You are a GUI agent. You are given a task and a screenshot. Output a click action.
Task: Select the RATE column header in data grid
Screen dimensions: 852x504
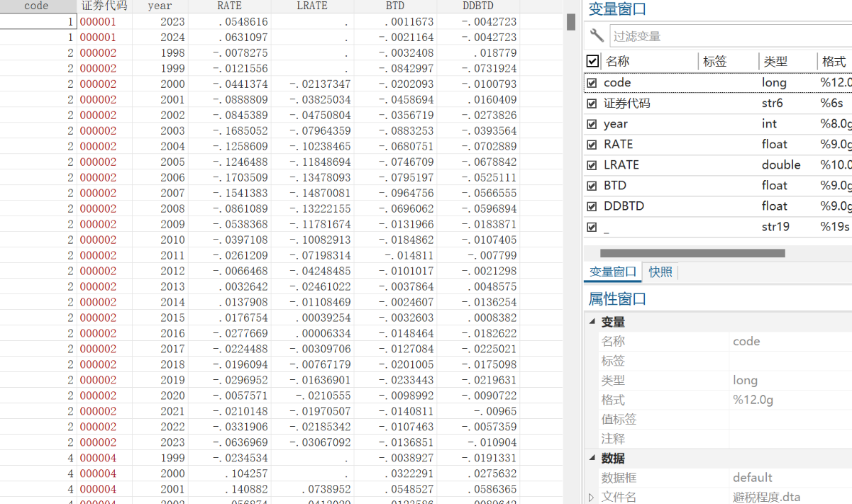(x=229, y=6)
